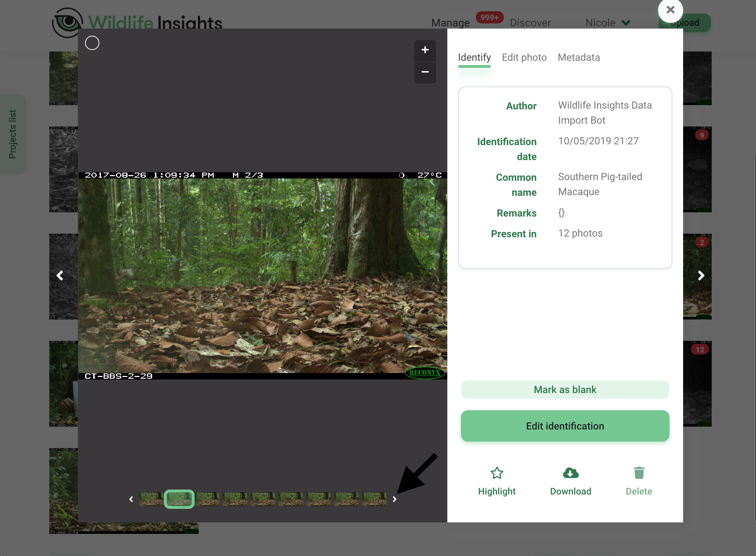
Task: Switch to the Metadata tab
Action: point(579,58)
